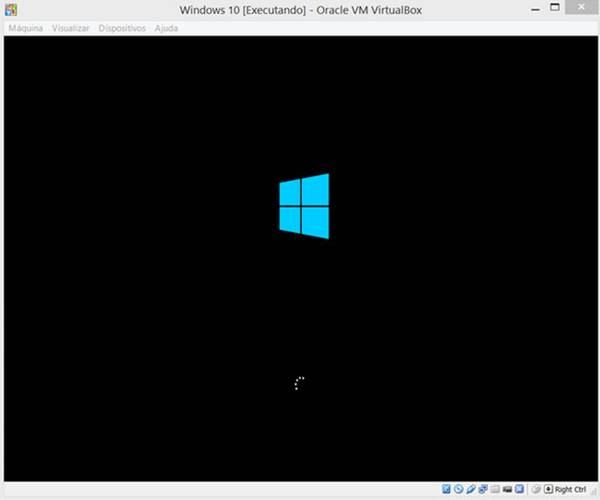600x500 pixels.
Task: Click the Right Ctrl host key label
Action: [570, 489]
